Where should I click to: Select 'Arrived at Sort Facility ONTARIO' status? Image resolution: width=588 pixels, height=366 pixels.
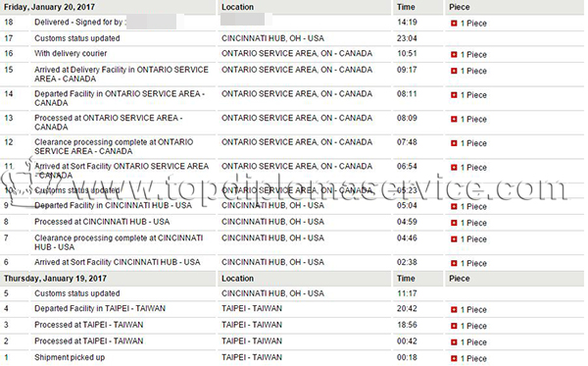[x=122, y=171]
